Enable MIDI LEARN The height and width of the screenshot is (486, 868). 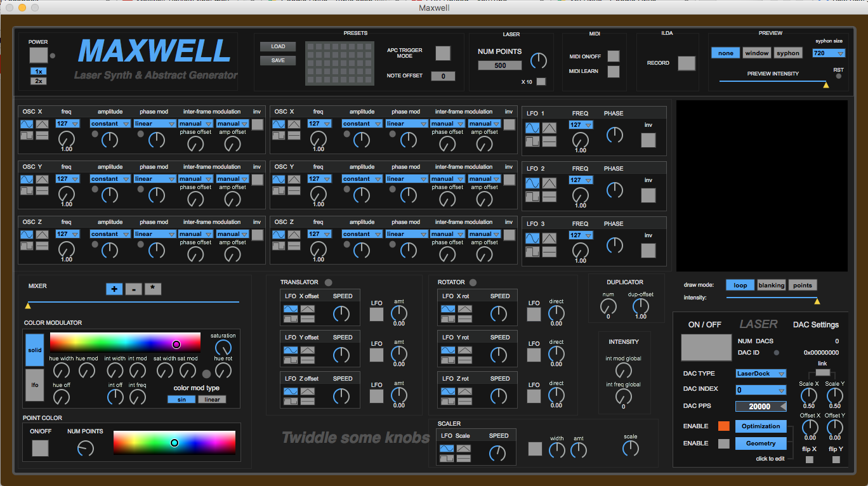pyautogui.click(x=613, y=71)
